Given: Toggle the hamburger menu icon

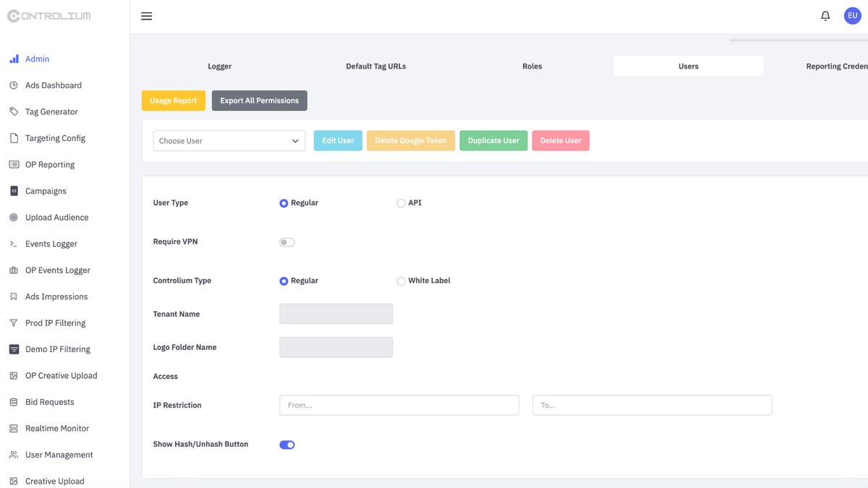Looking at the screenshot, I should [146, 16].
